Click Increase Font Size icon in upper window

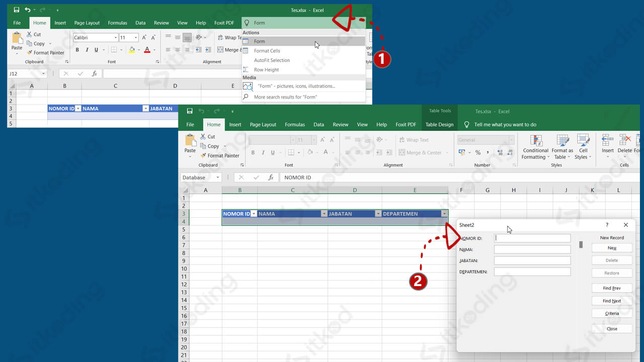(144, 38)
